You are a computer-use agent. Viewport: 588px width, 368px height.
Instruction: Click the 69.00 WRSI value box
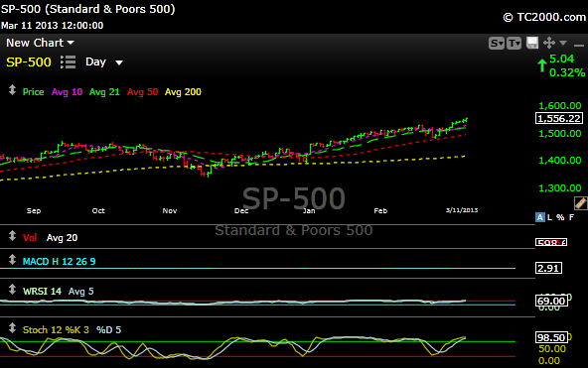tap(551, 301)
